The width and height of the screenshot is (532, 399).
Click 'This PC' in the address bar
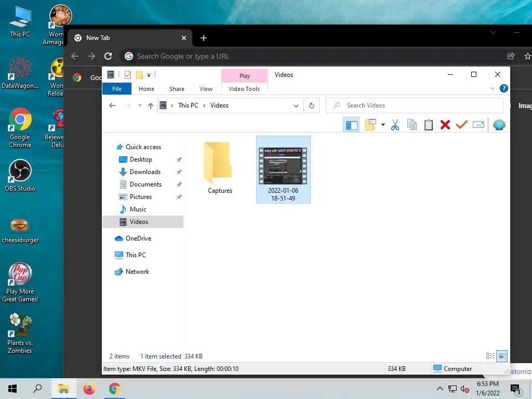[x=188, y=105]
